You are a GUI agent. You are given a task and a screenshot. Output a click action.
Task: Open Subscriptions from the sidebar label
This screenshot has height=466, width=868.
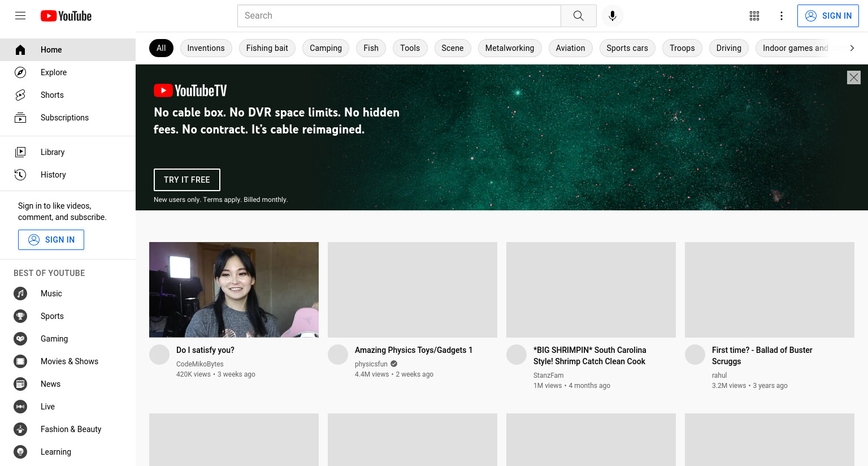point(64,118)
